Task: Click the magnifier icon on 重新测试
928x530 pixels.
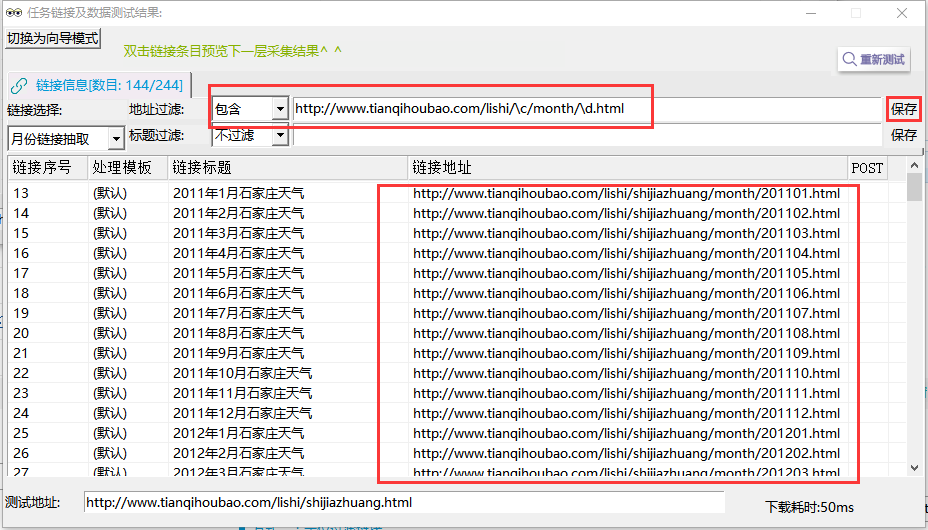Action: pos(849,59)
